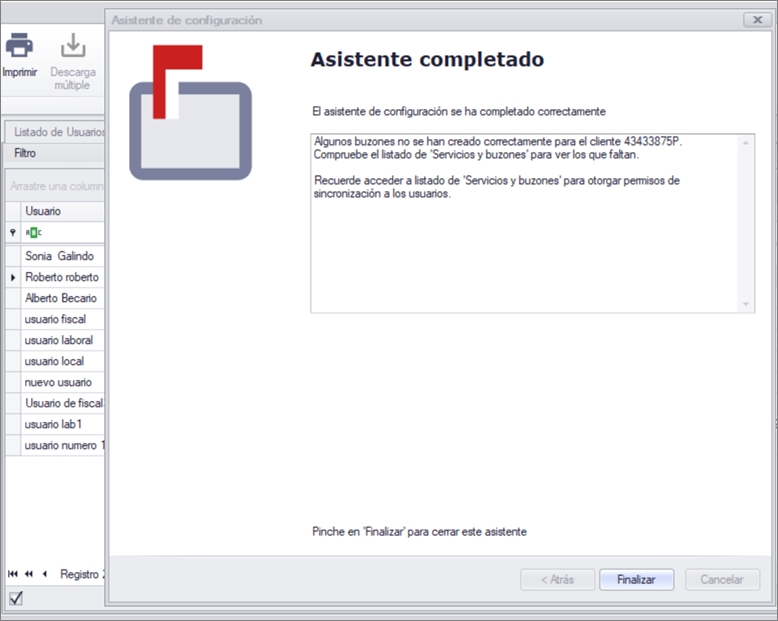Click the group-by panel 'Arrastre una columna'

56,186
